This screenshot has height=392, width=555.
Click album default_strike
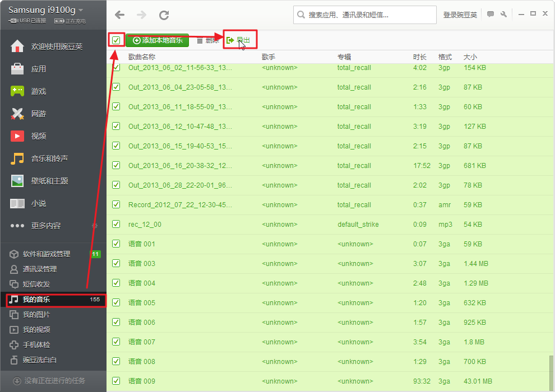coord(358,225)
